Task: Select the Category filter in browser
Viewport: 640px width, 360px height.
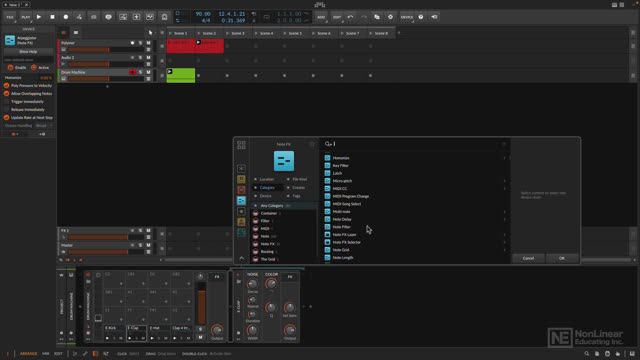Action: tap(267, 188)
